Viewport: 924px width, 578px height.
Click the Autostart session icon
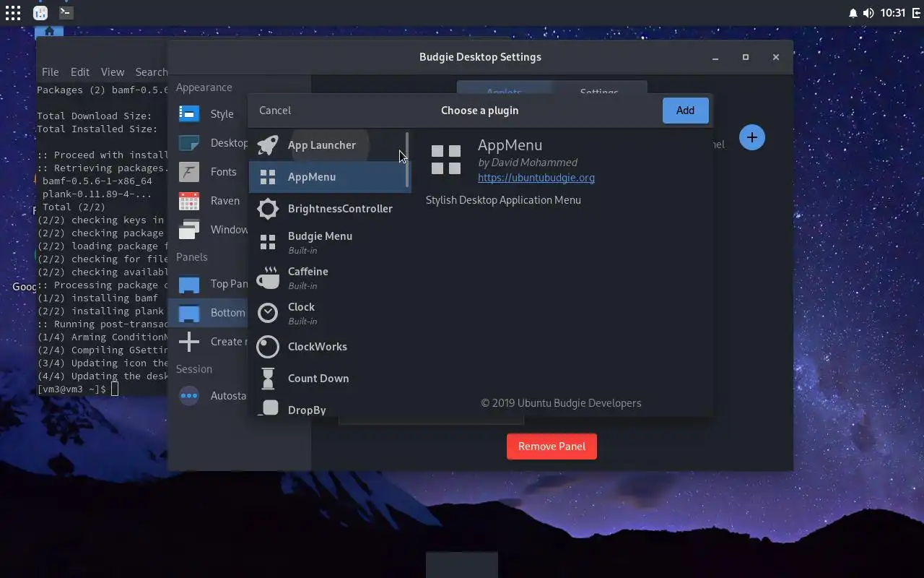tap(189, 396)
